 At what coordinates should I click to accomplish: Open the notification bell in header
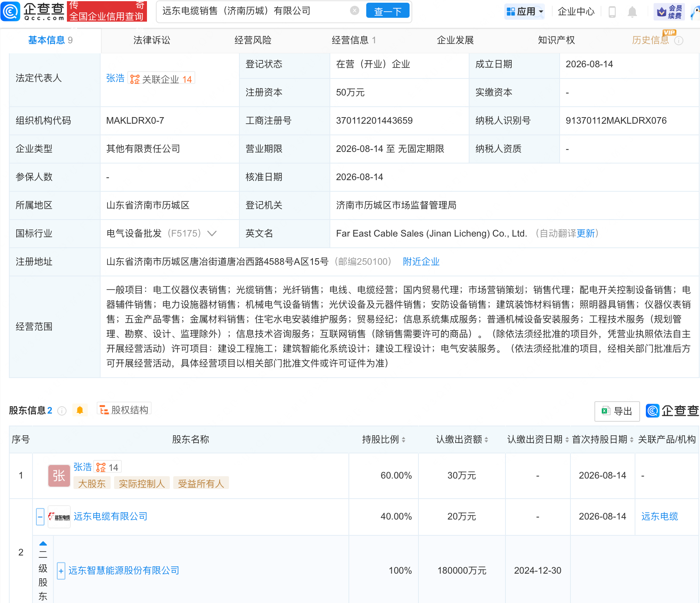632,12
